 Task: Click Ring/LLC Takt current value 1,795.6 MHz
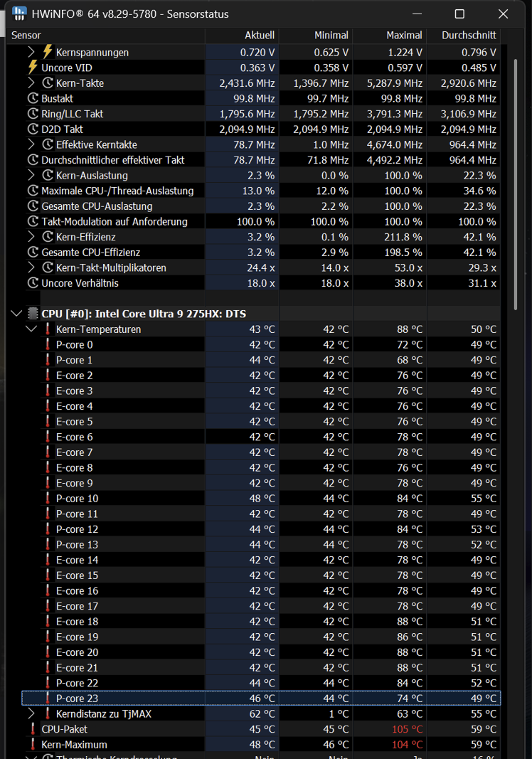pyautogui.click(x=247, y=114)
